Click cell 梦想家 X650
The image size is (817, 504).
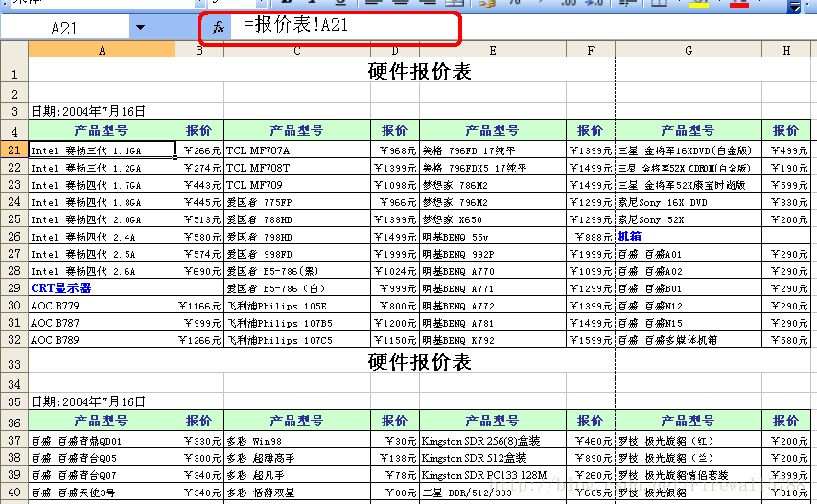492,219
